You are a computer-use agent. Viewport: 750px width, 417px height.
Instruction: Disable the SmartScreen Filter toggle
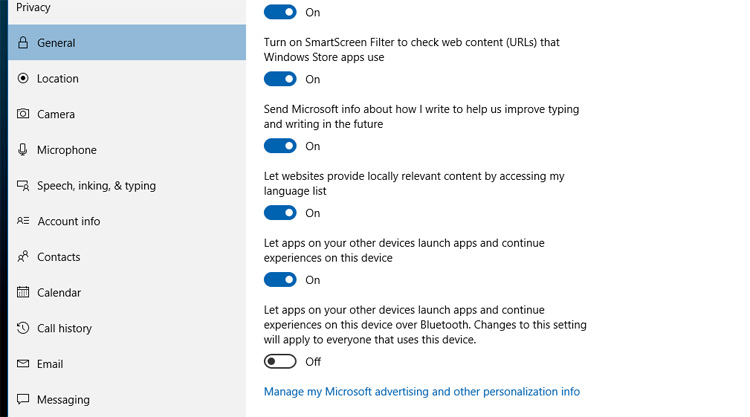pyautogui.click(x=280, y=79)
